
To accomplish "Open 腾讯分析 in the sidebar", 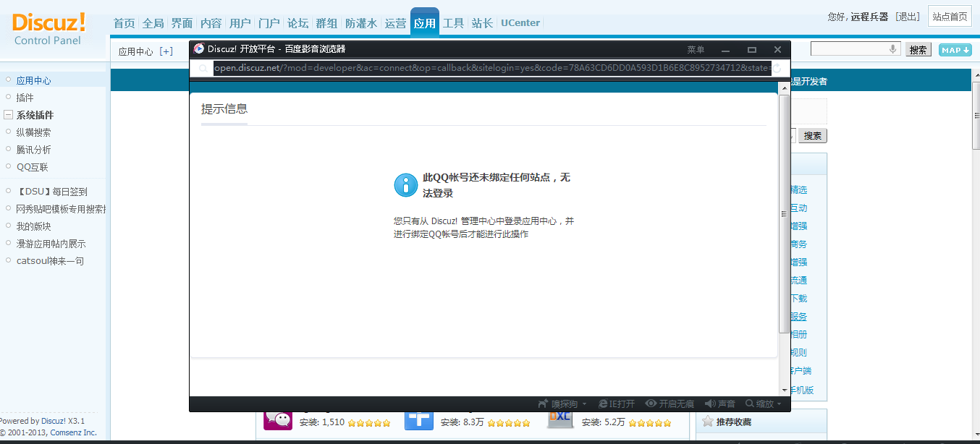I will tap(34, 150).
